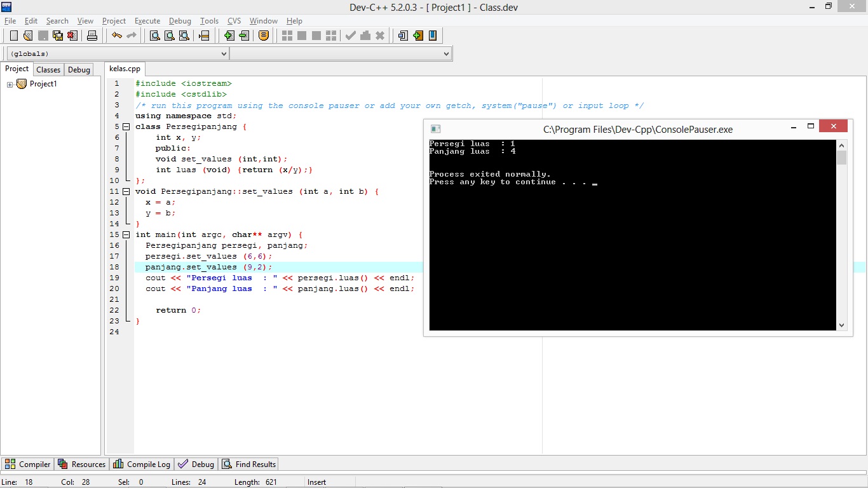
Task: Open the View menu
Action: pos(85,21)
